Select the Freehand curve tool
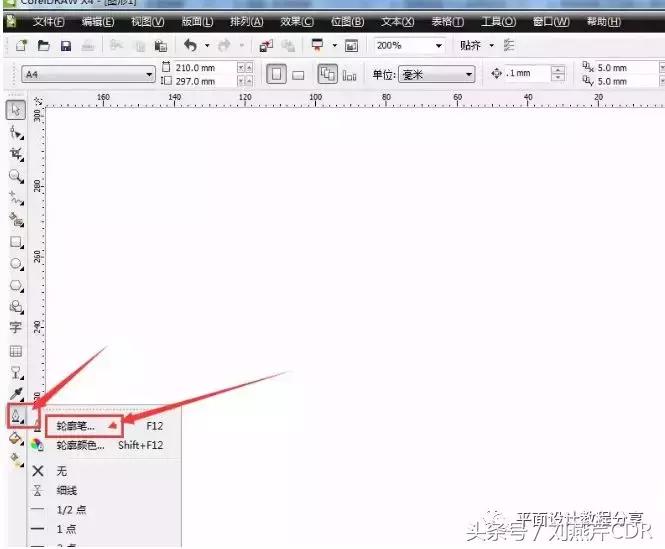This screenshot has height=549, width=665. tap(16, 198)
